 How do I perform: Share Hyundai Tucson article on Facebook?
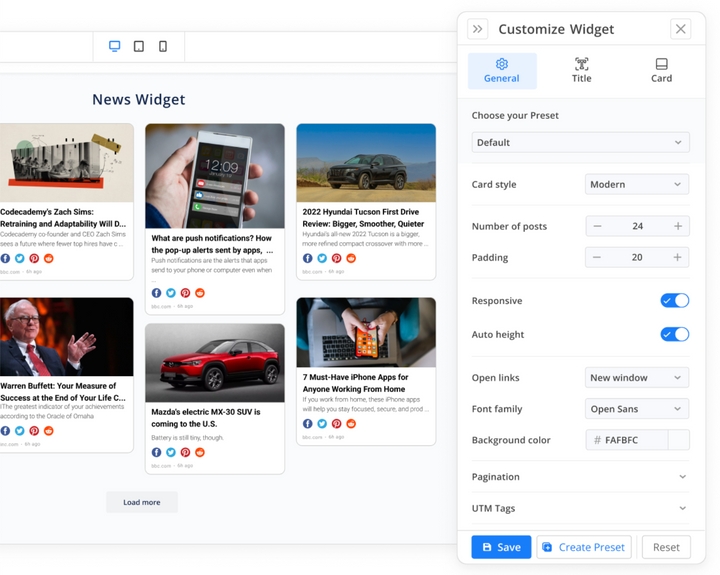point(308,258)
